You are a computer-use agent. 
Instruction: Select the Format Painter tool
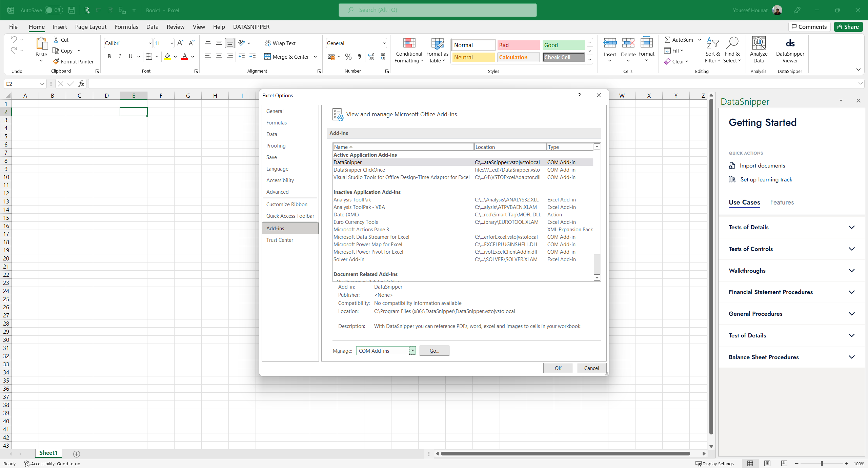click(x=73, y=61)
